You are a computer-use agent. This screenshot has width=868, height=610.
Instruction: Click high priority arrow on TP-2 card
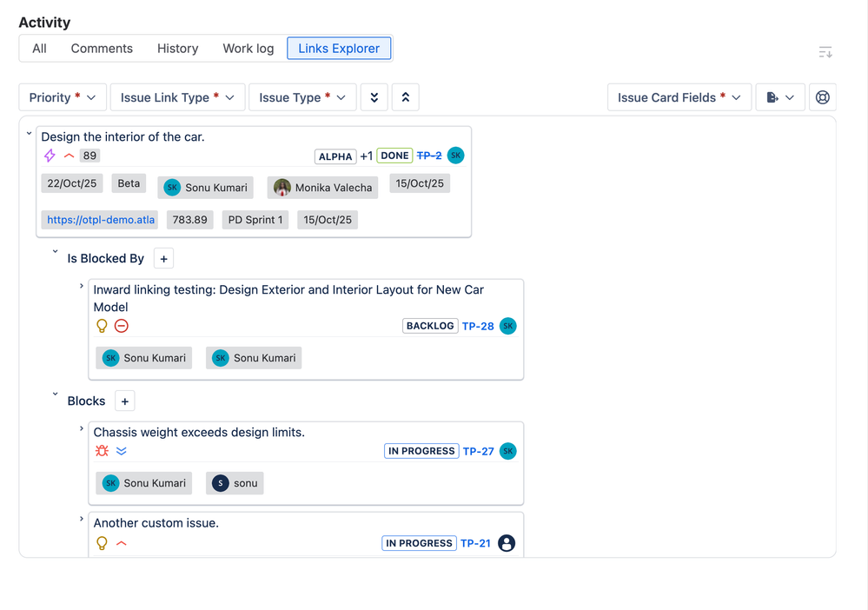70,156
